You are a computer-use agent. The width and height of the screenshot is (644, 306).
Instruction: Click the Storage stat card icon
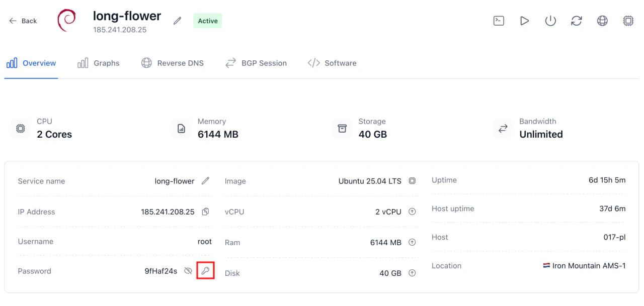click(x=343, y=129)
